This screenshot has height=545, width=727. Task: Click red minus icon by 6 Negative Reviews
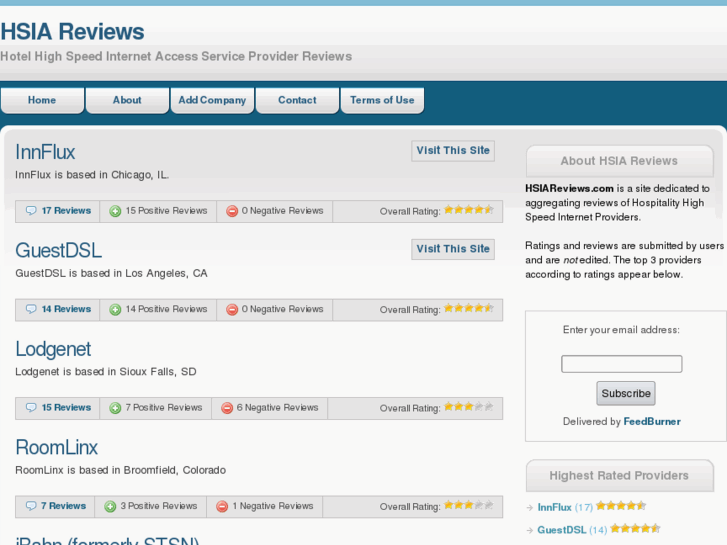(227, 408)
